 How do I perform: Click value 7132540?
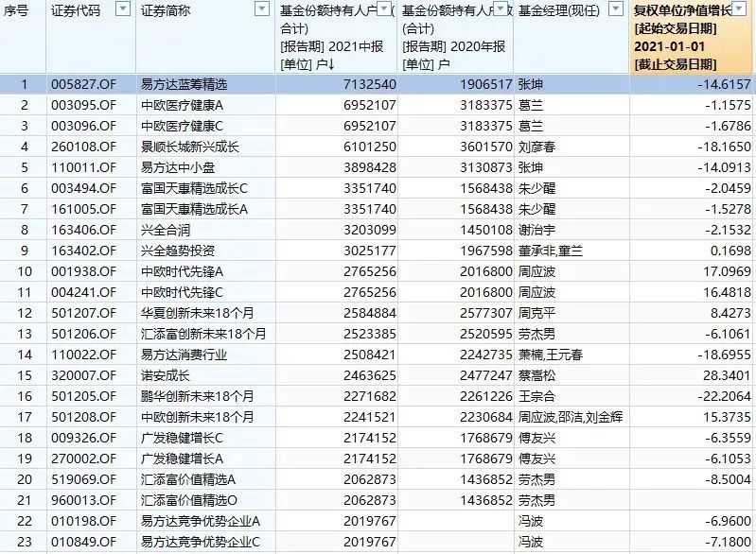point(370,84)
